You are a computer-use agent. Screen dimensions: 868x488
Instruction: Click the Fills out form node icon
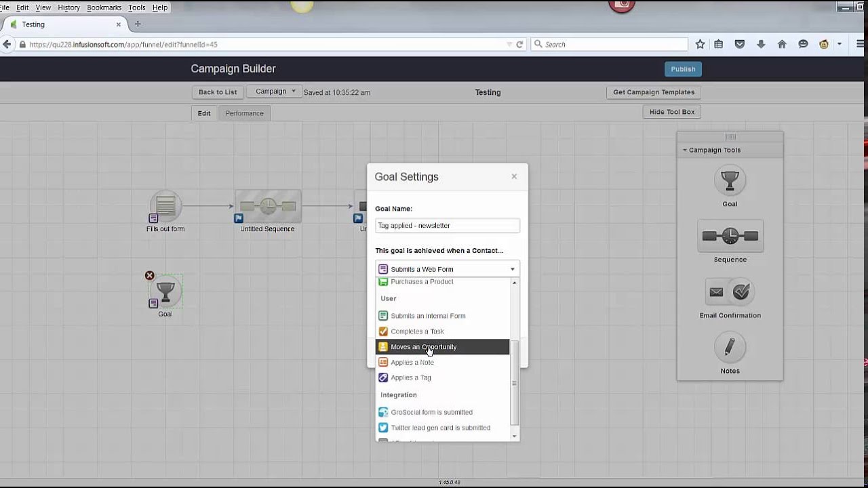[x=165, y=206]
